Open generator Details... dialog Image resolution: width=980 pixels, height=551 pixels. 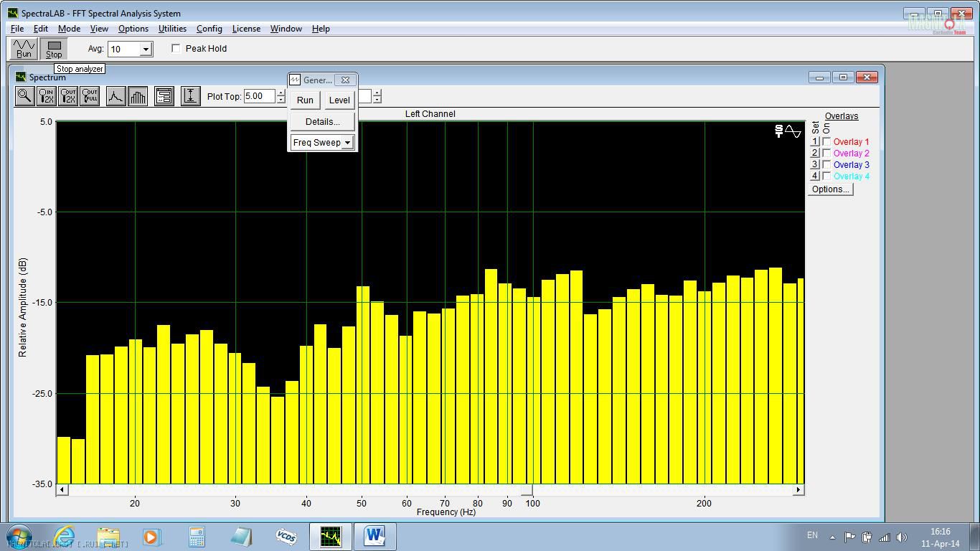coord(322,121)
